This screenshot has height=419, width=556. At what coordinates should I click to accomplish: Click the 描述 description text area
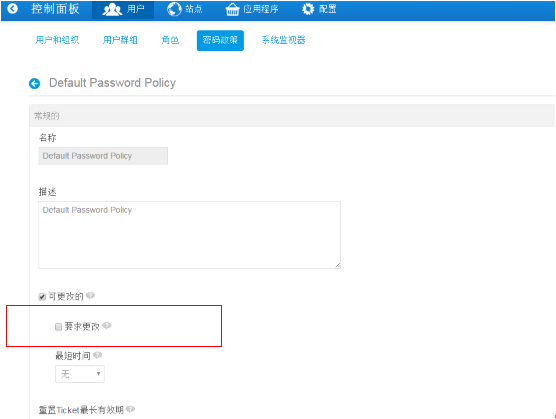(x=189, y=235)
